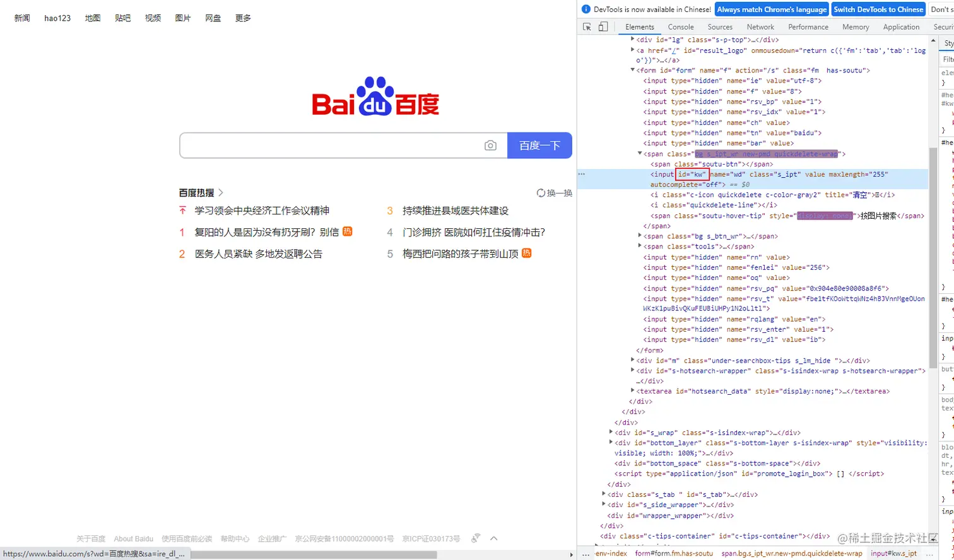
Task: Open headline 持续推进县域医共体建设
Action: pos(455,210)
